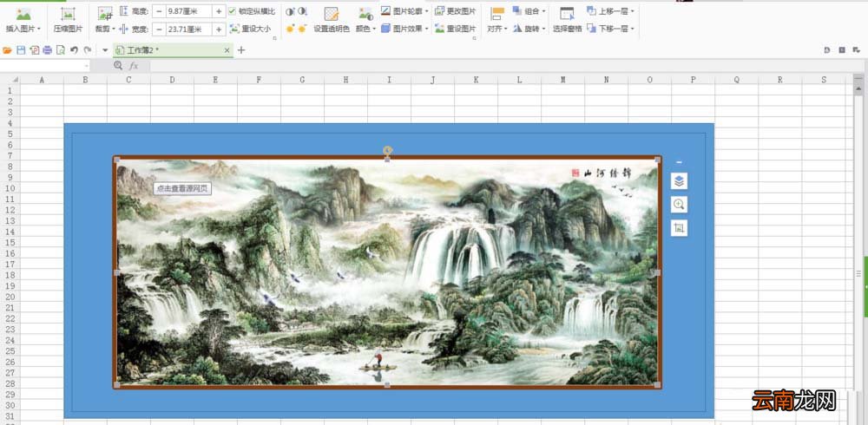Select column S header
The image size is (868, 425).
pos(824,80)
